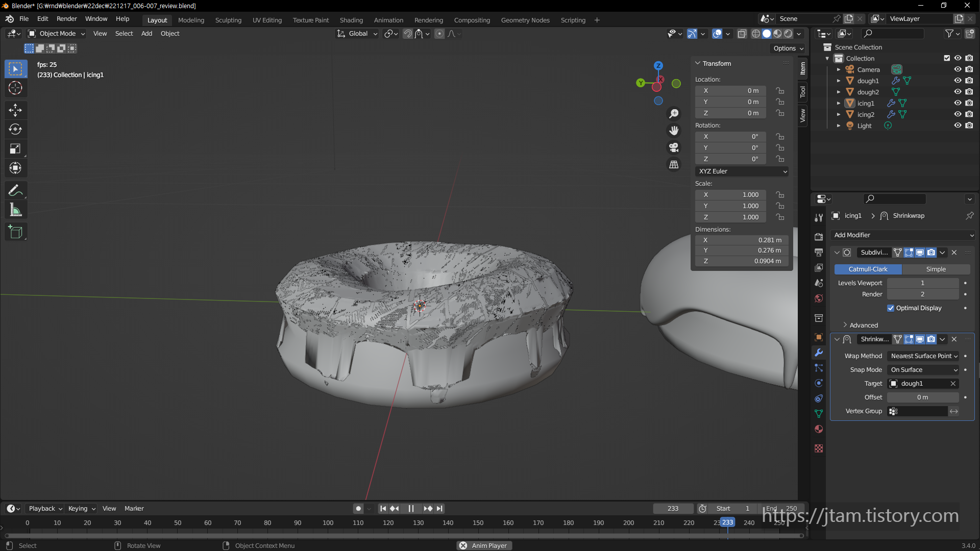
Task: Uncheck the Optimal Display checkbox
Action: pyautogui.click(x=891, y=308)
